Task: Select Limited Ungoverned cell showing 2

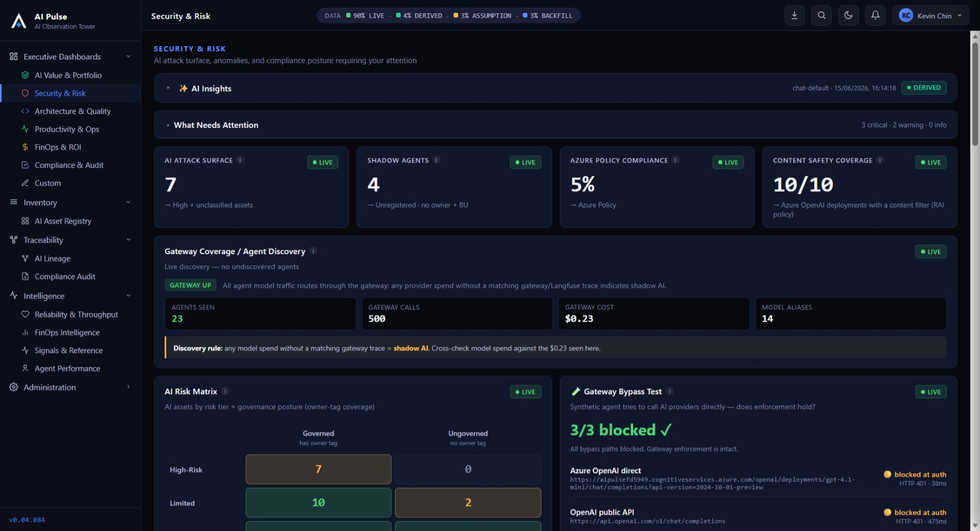Action: tap(468, 503)
